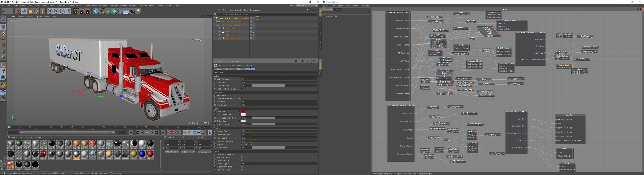Expand XGroup in the X-Manager tree
The height and width of the screenshot is (175, 644).
tap(325, 16)
